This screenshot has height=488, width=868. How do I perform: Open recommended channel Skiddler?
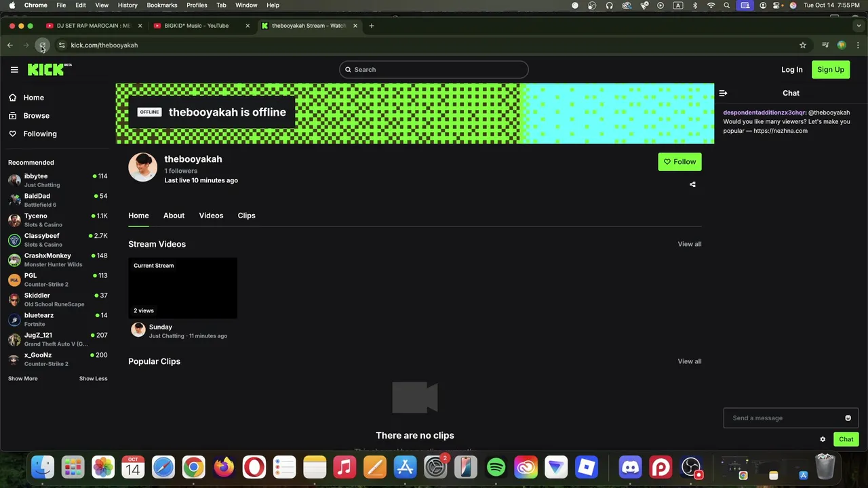point(58,300)
